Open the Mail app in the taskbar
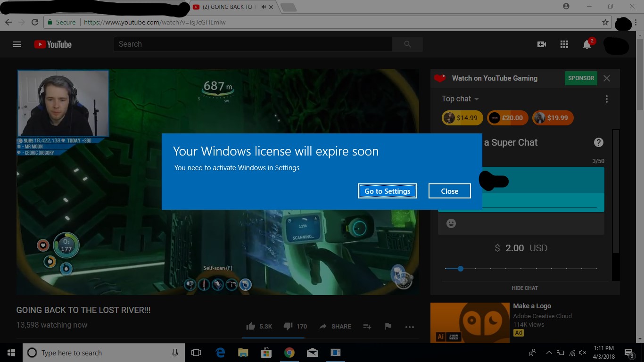Screen dimensions: 644x362 [x=312, y=353]
